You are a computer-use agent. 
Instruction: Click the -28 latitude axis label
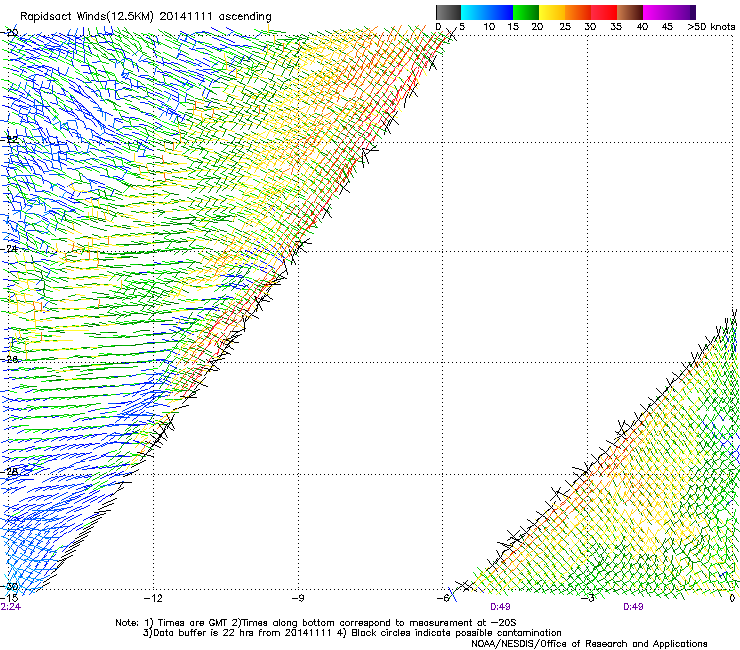click(x=10, y=471)
